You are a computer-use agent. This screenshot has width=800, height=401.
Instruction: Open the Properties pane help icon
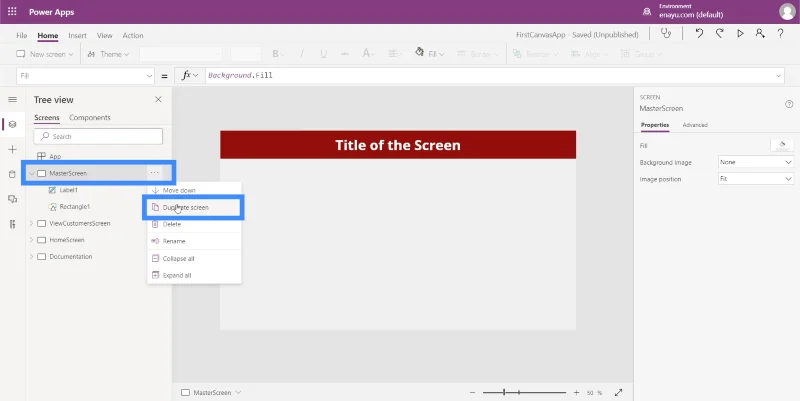789,104
